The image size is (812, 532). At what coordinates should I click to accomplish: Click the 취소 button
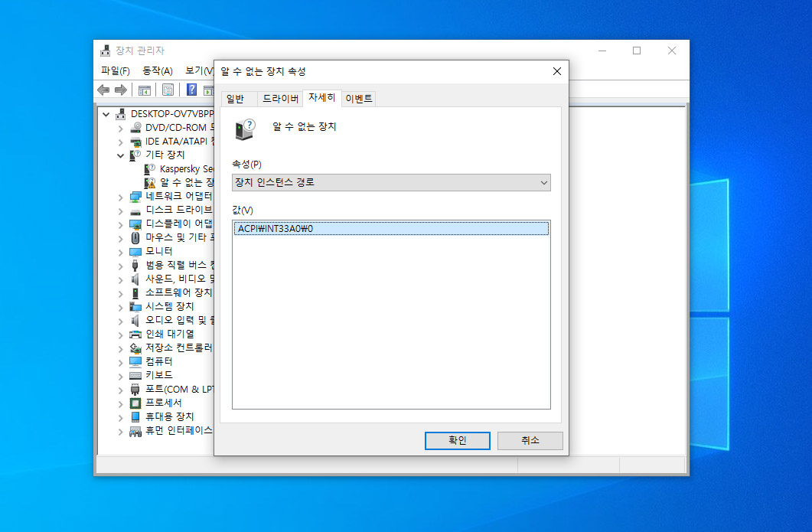[530, 440]
